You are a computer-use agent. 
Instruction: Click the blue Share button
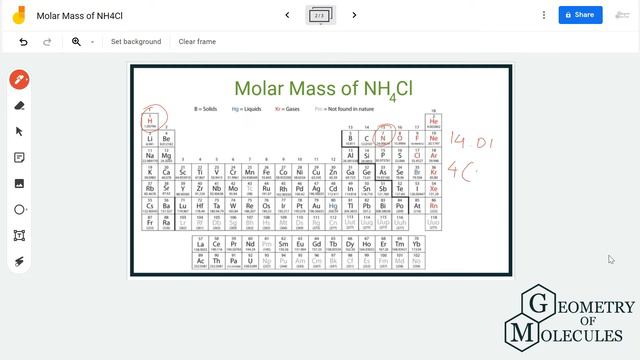point(580,15)
